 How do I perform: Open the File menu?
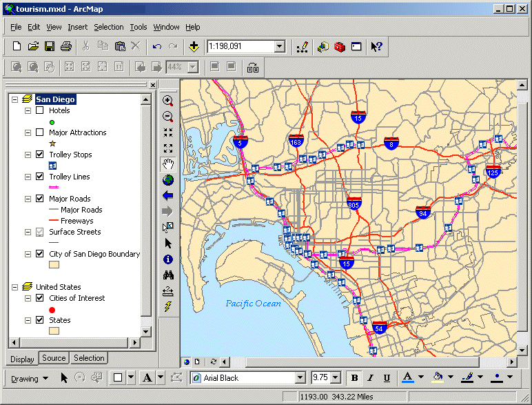(x=16, y=27)
